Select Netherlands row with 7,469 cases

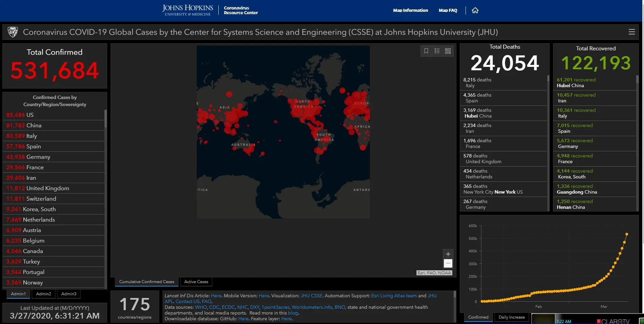pyautogui.click(x=54, y=220)
